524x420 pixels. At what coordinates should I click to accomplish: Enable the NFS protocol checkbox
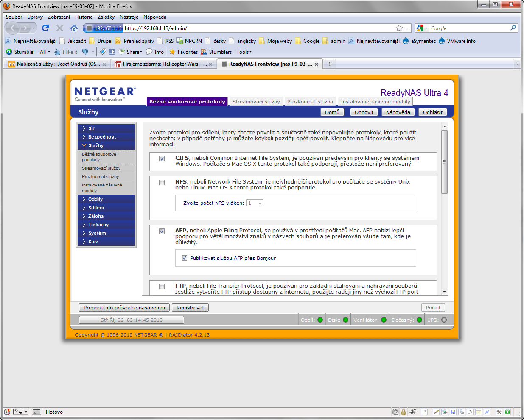162,182
